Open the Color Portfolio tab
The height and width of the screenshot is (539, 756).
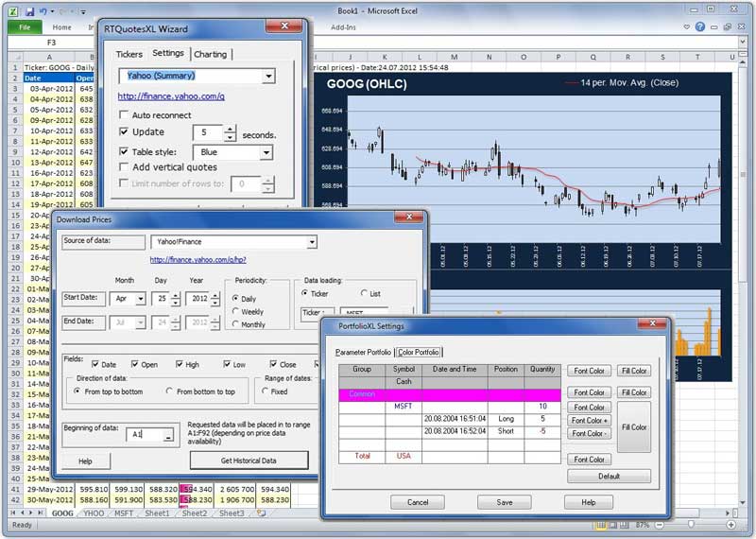(419, 353)
